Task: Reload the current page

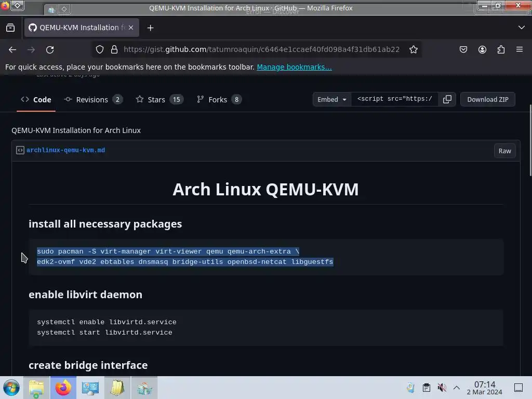Action: [50, 49]
